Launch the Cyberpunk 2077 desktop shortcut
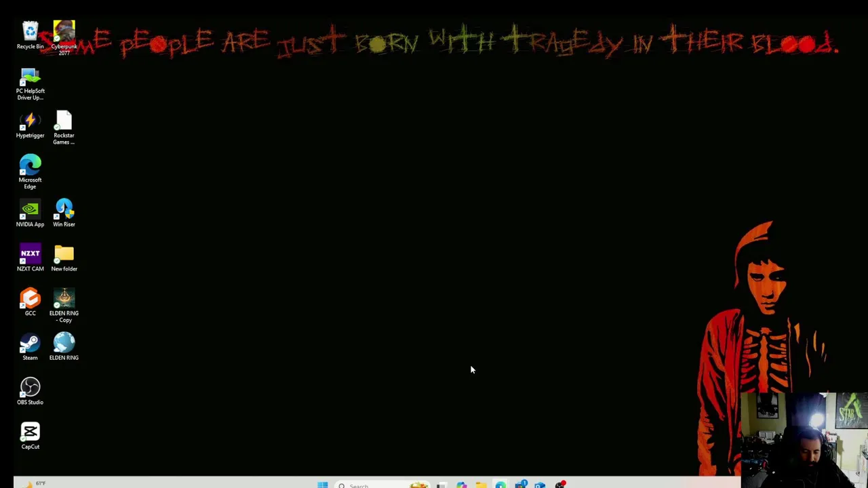Screen dimensions: 868x488 (64, 38)
